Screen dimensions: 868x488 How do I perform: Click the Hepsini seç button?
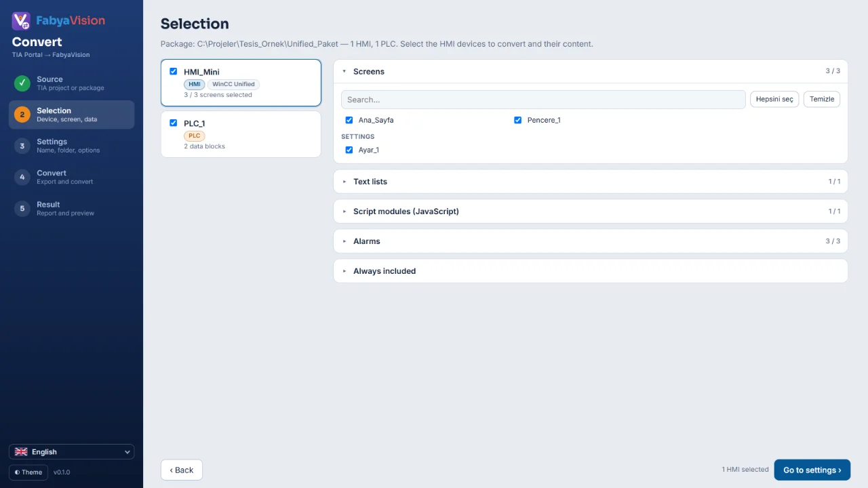pos(774,99)
